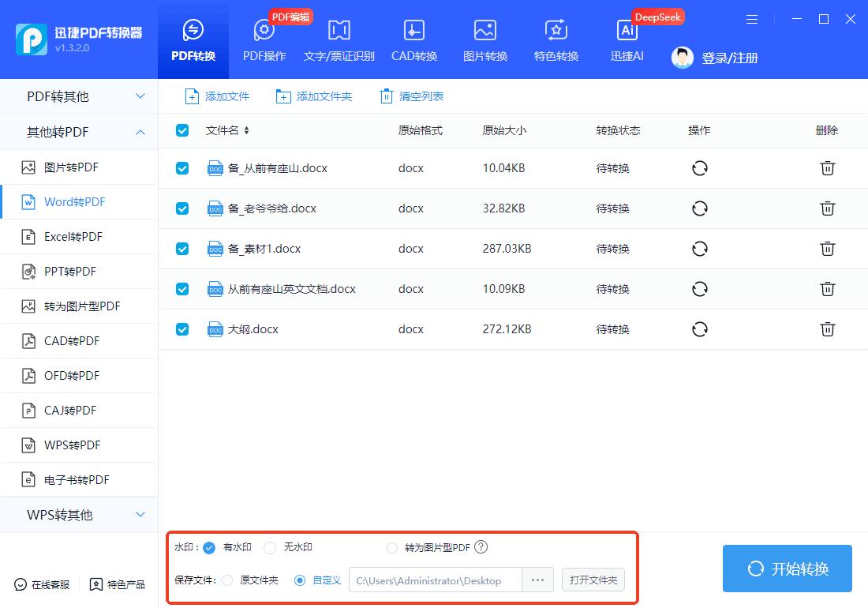Click the convert icon for 备_老爷爷给.docx
This screenshot has width=868, height=608.
click(699, 208)
